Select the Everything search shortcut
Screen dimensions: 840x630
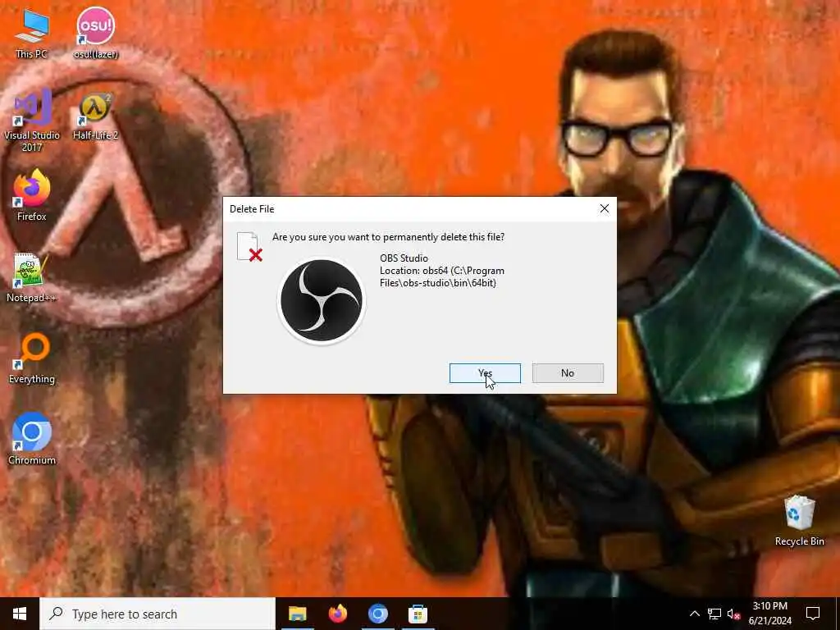[x=32, y=358]
